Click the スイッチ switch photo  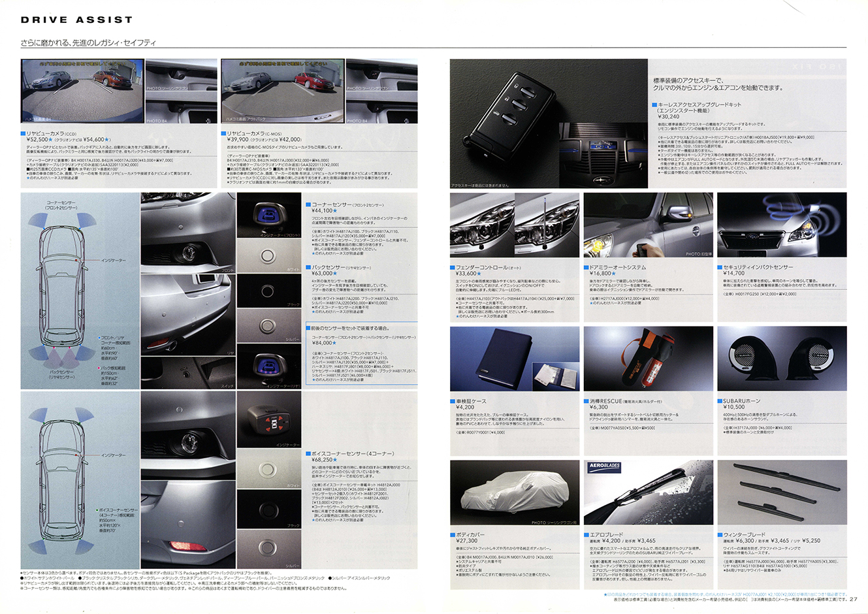(x=188, y=373)
